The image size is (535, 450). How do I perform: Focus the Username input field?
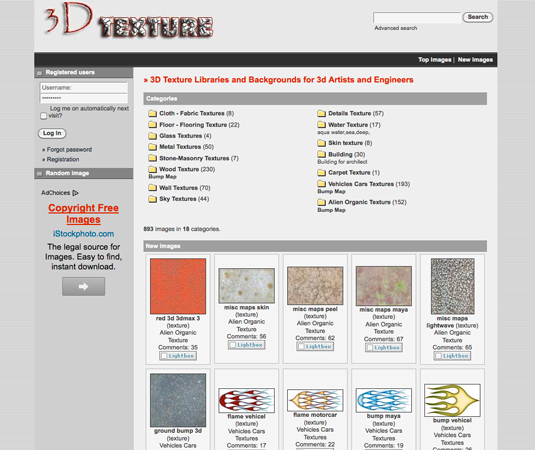pos(84,88)
